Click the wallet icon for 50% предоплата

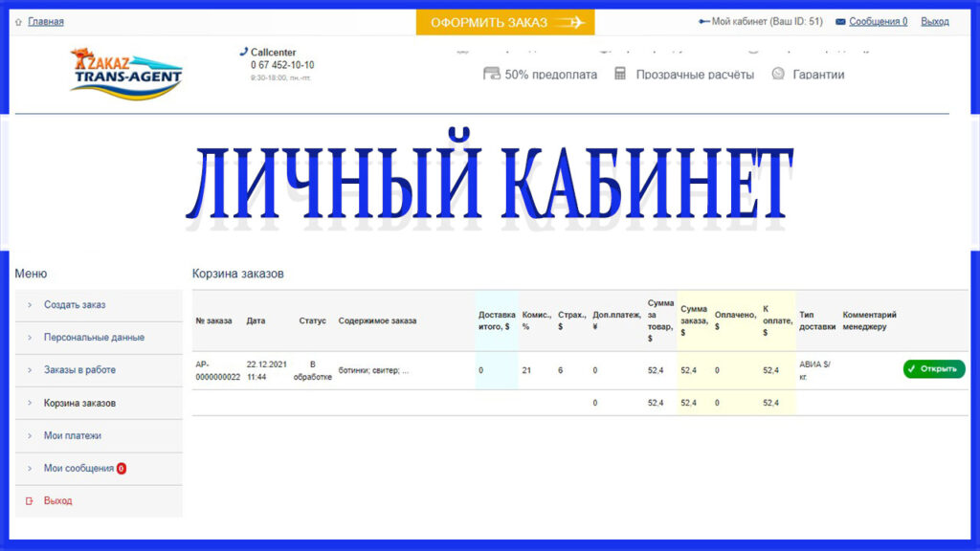[x=492, y=74]
